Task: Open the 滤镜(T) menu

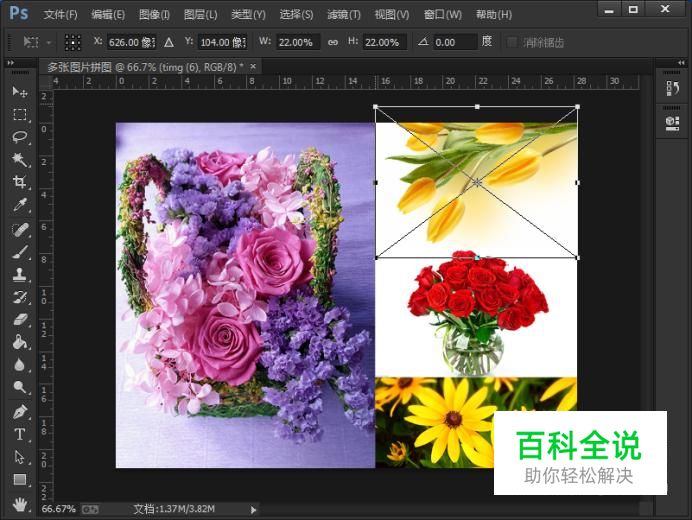Action: pos(344,15)
